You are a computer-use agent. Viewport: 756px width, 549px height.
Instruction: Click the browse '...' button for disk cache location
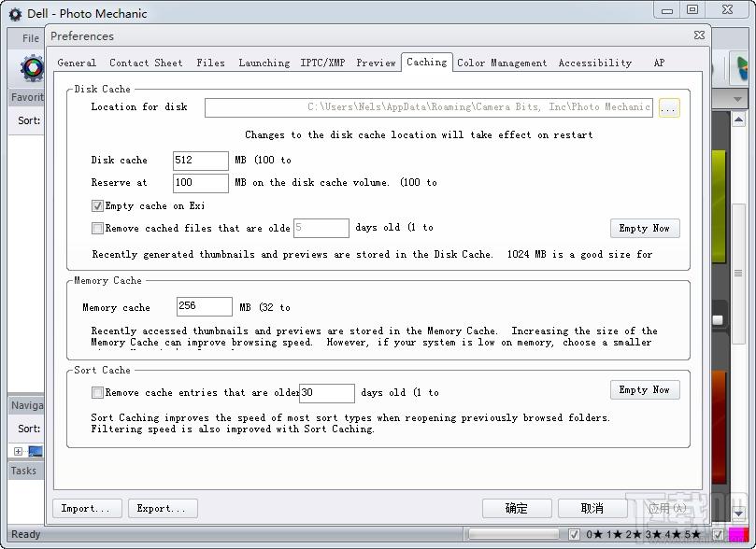pos(669,108)
